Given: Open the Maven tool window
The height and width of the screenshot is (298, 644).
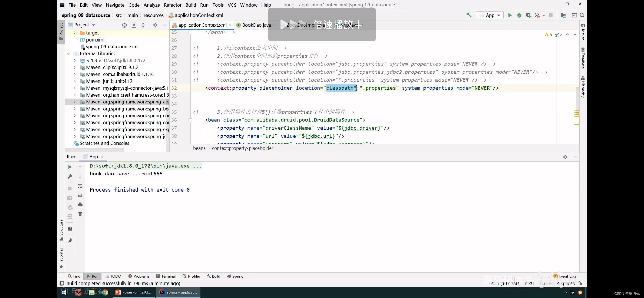Looking at the screenshot, I should pyautogui.click(x=583, y=32).
